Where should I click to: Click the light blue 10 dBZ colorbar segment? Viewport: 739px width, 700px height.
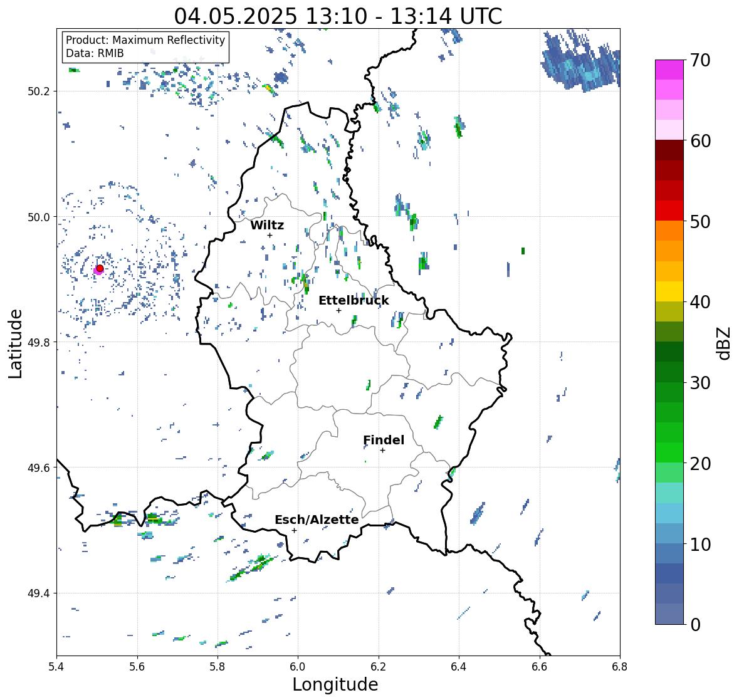pyautogui.click(x=669, y=533)
